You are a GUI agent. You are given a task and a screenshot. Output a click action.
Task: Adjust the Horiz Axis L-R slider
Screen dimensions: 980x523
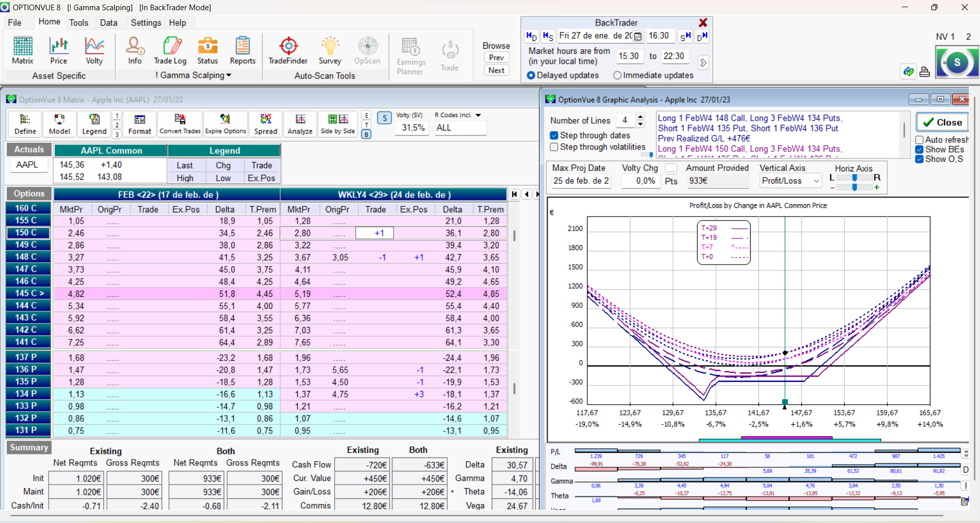pos(855,178)
